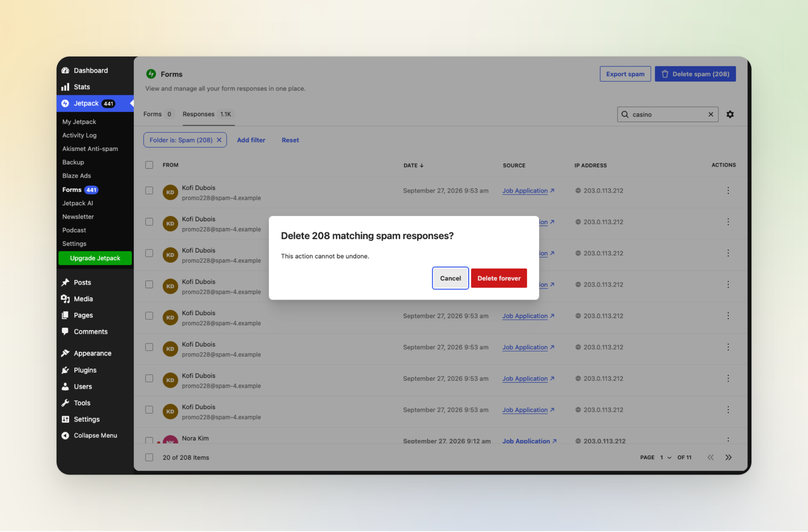Screen dimensions: 808x532
Task: Switch to the Forms tab
Action: 158,114
